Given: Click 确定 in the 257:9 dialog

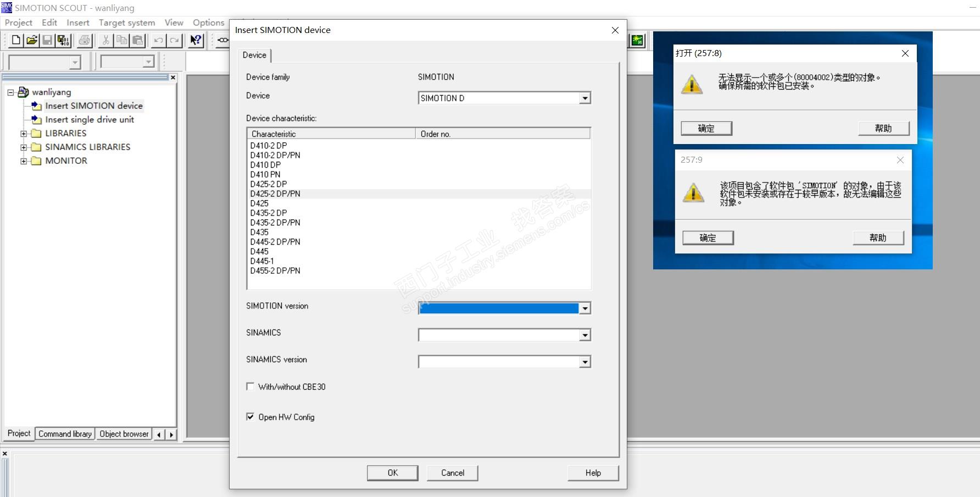Looking at the screenshot, I should [708, 238].
